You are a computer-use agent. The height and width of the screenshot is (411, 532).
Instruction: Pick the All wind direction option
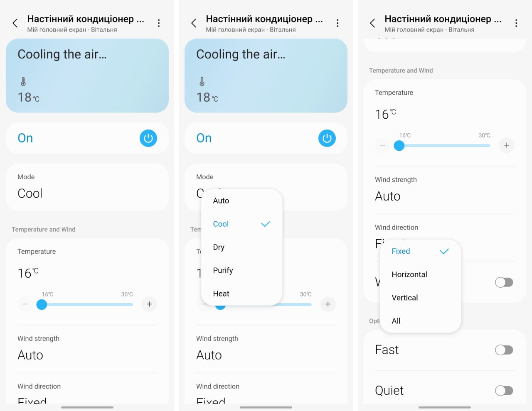pyautogui.click(x=396, y=321)
